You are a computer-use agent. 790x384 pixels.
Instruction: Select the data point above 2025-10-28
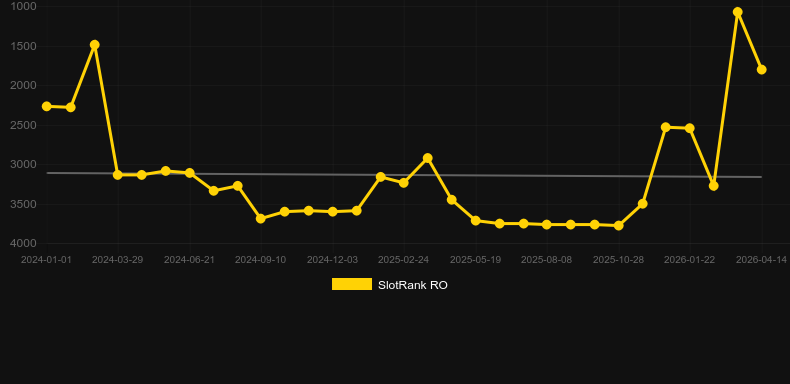tap(619, 225)
